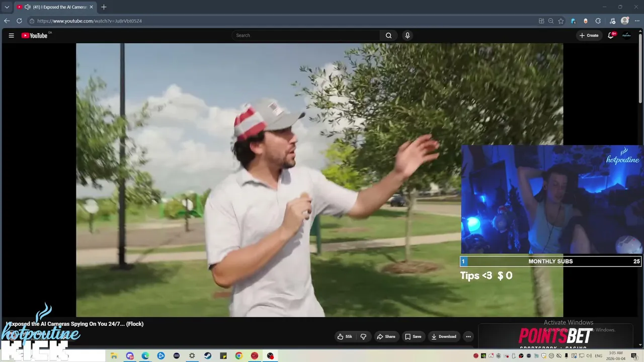
Task: Open the yellow sticky notes taskbar app
Action: [223, 356]
